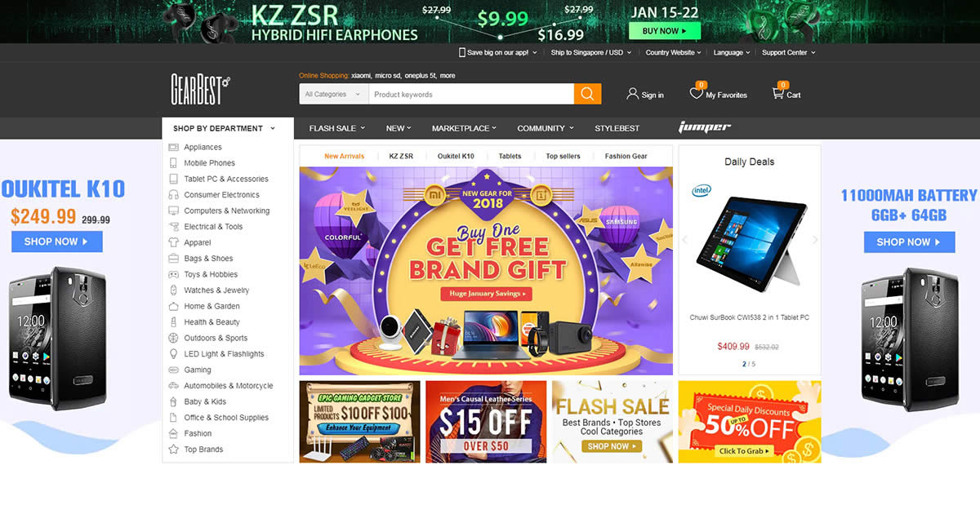Expand the All Categories dropdown
980x514 pixels.
[334, 94]
